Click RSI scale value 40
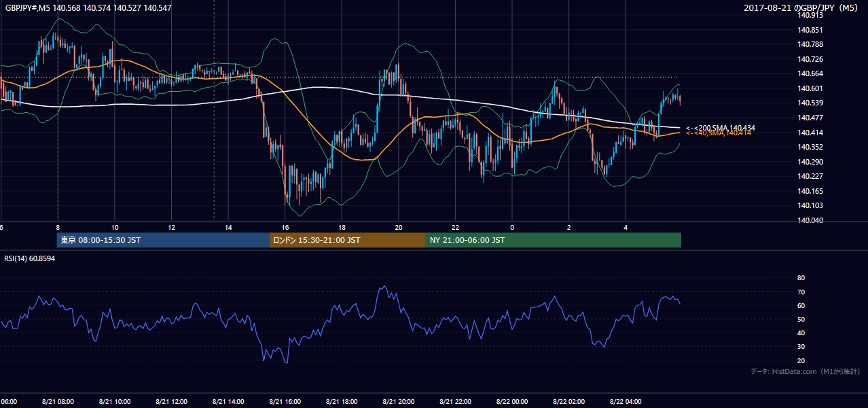Image resolution: width=868 pixels, height=408 pixels. point(801,333)
